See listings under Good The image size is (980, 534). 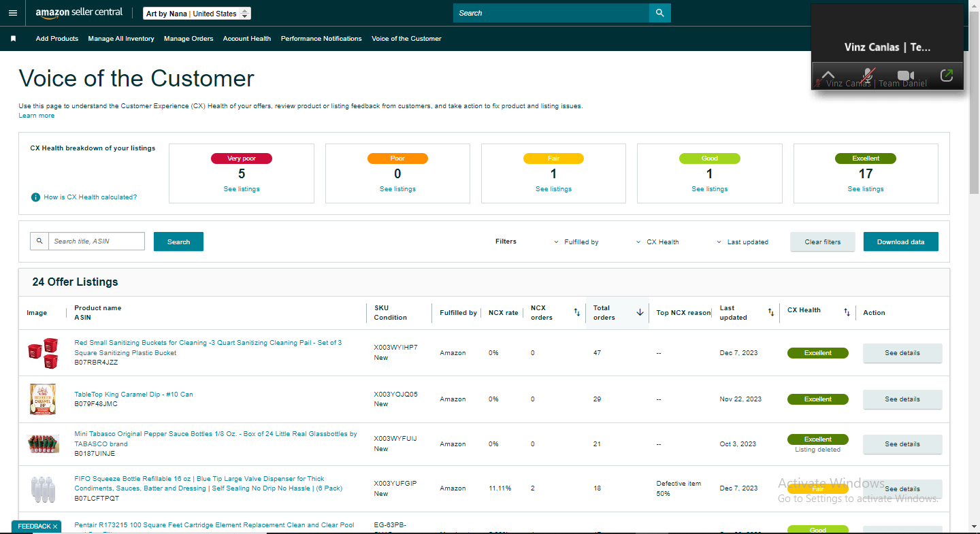[x=710, y=189]
